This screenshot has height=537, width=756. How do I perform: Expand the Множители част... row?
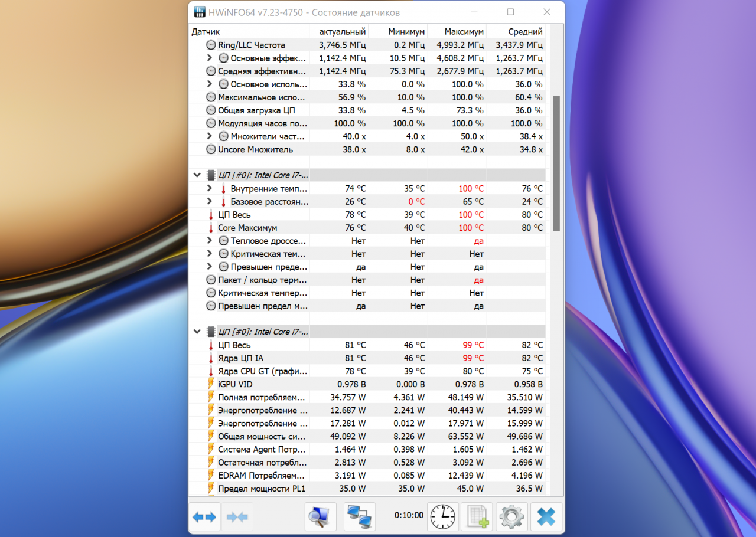coord(210,136)
